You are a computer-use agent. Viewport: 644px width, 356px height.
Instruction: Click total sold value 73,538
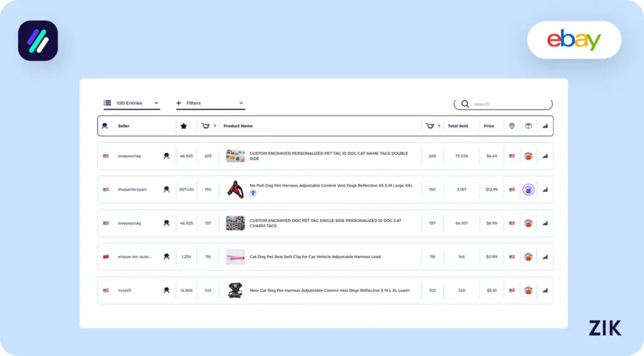pyautogui.click(x=462, y=156)
